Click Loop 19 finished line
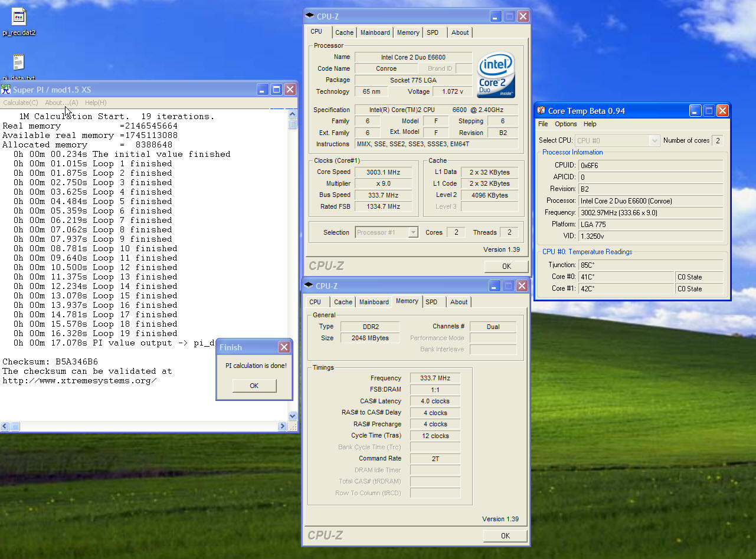Viewport: 756px width, 559px height. [96, 333]
